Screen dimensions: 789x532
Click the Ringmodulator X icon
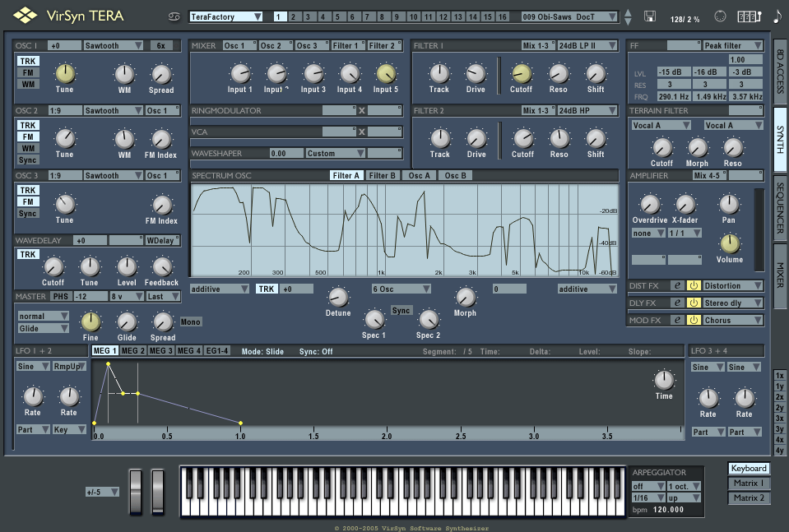361,110
